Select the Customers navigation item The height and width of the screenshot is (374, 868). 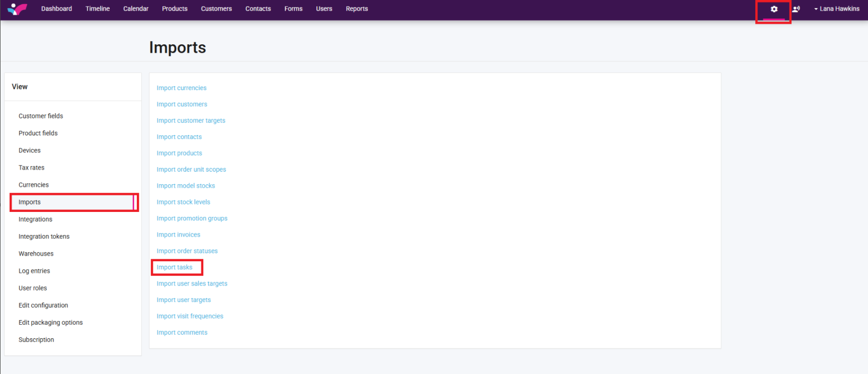(x=216, y=9)
